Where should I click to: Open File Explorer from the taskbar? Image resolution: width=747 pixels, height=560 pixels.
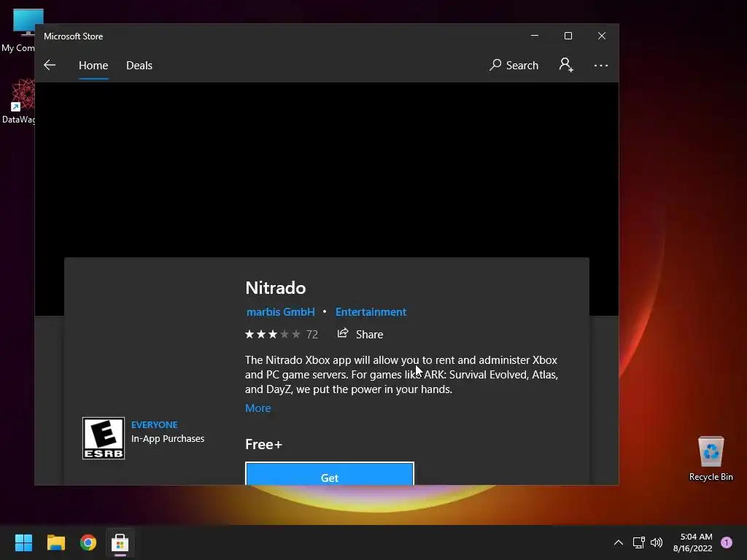click(55, 542)
